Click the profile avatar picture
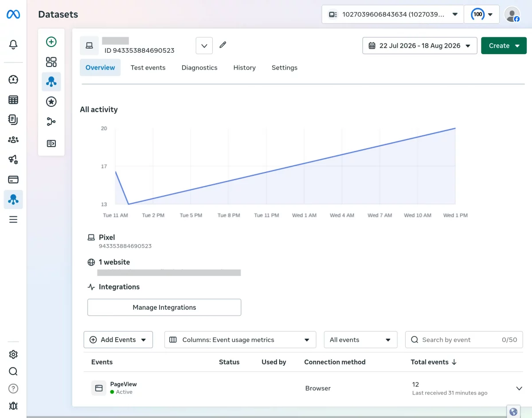 (512, 14)
